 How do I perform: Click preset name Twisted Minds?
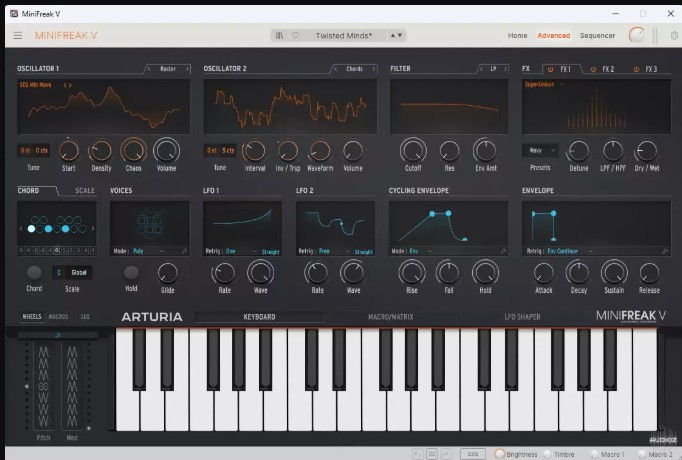coord(344,36)
